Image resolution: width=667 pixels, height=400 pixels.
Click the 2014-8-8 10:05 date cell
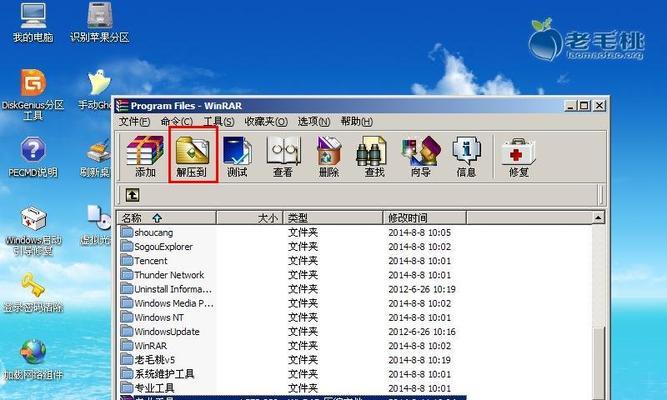pyautogui.click(x=419, y=232)
